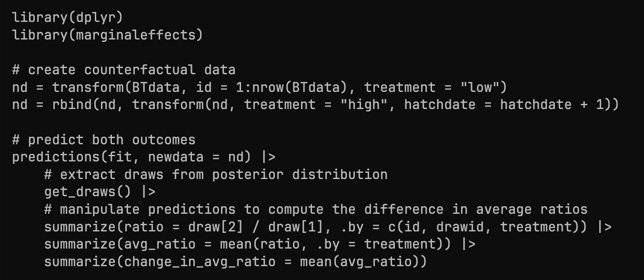
Task: Click the "manipulate predictions" comment line
Action: pos(316,210)
